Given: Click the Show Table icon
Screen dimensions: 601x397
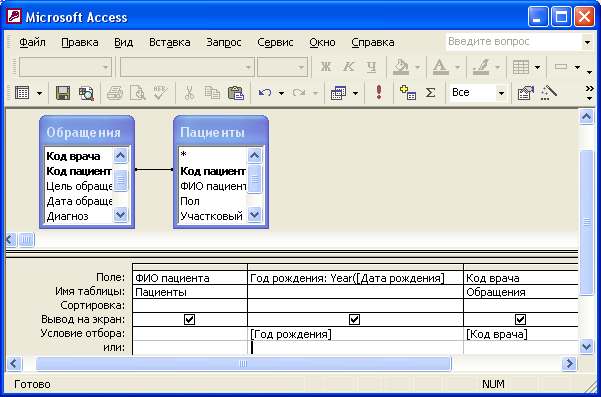Looking at the screenshot, I should [408, 93].
